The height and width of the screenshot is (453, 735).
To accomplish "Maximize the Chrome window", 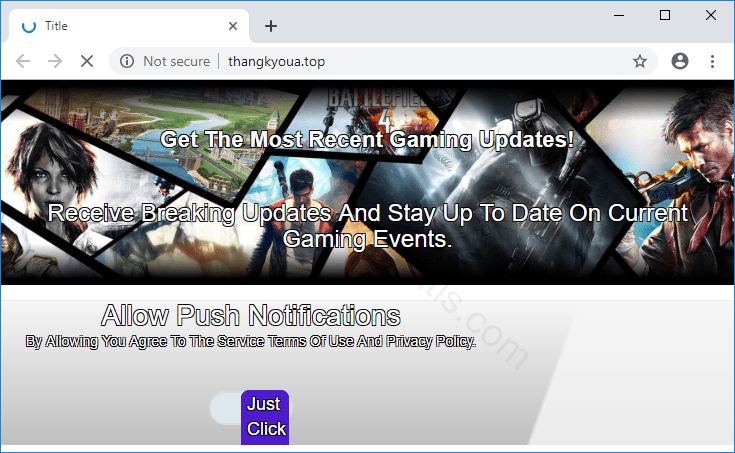I will tap(665, 15).
